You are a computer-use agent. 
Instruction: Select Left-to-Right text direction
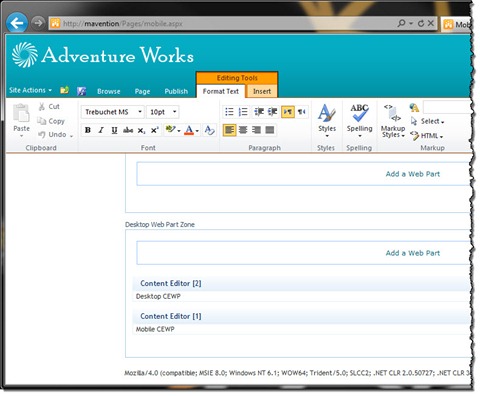pos(288,112)
